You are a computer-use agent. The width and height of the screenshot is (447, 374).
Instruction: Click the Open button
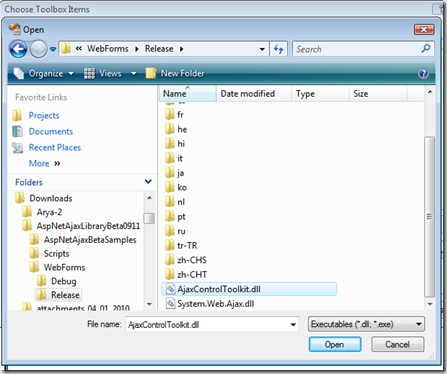[335, 344]
